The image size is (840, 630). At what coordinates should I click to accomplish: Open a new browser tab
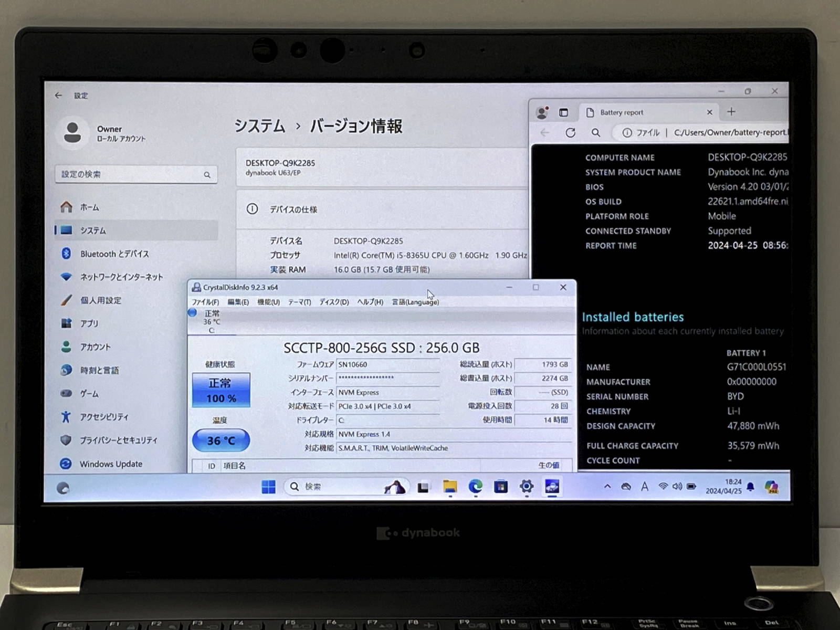(x=731, y=112)
